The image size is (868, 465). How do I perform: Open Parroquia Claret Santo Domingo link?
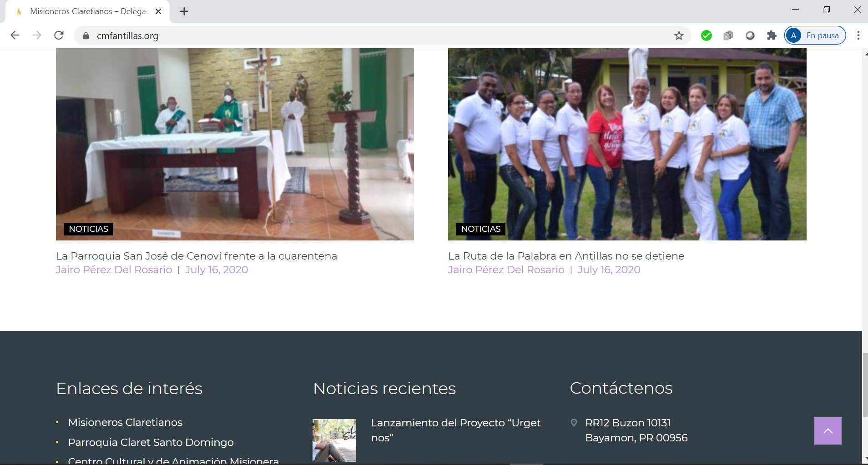click(151, 442)
